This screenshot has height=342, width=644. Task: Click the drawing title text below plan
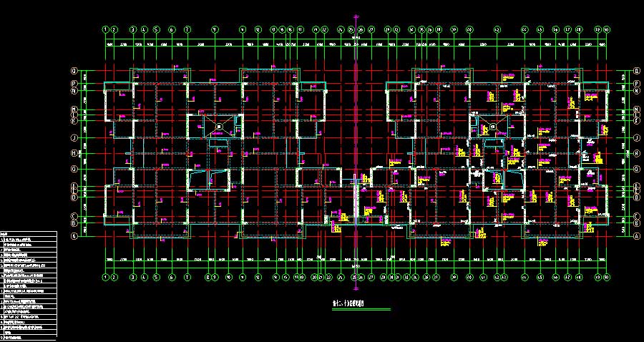pyautogui.click(x=348, y=303)
